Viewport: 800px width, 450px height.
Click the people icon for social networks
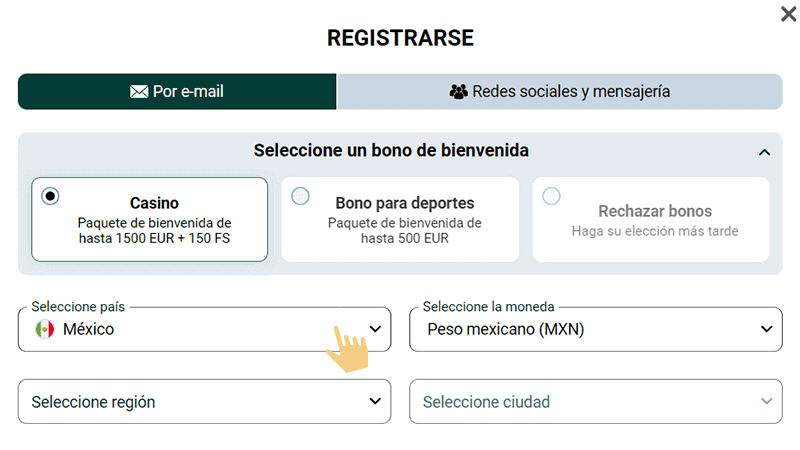click(x=459, y=92)
